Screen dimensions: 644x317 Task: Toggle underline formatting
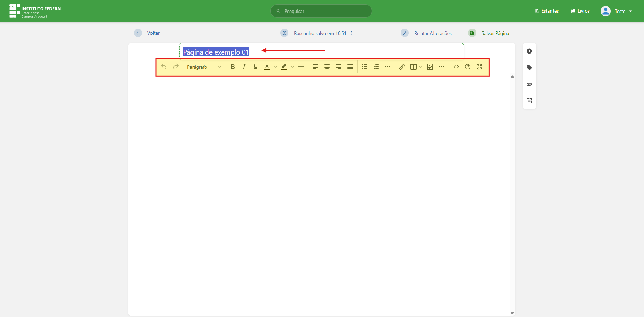pyautogui.click(x=256, y=67)
